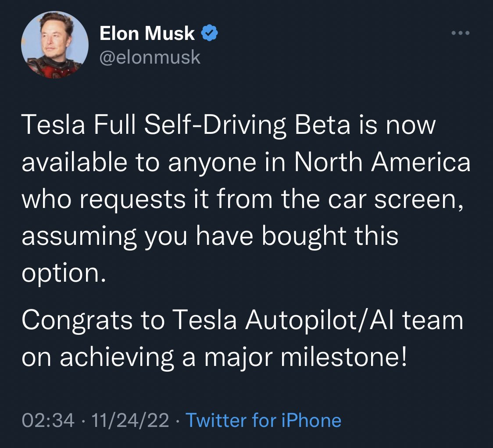Open the @elonmusk handle
Image resolution: width=493 pixels, height=448 pixels.
point(150,57)
